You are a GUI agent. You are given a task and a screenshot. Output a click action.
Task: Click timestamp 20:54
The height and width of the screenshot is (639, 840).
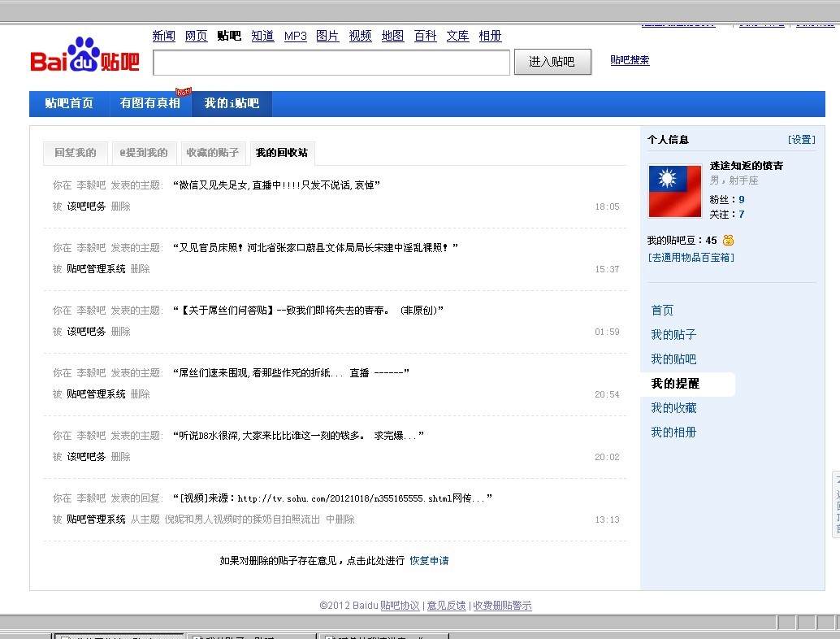click(x=607, y=394)
